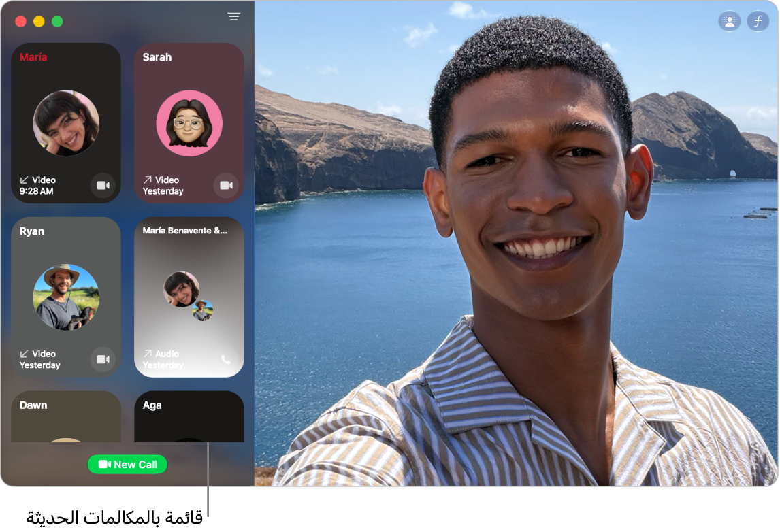780x532 pixels.
Task: Click the person icon above the camera preview
Action: tap(729, 21)
